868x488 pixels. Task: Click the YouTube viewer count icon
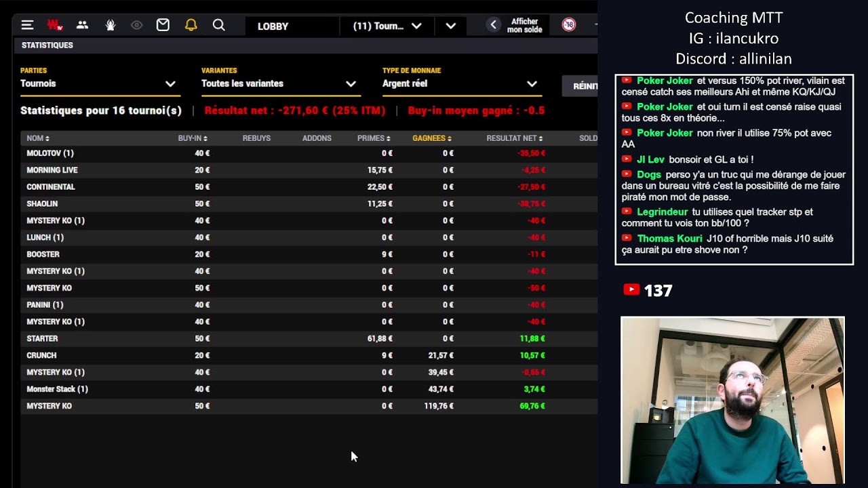[631, 290]
